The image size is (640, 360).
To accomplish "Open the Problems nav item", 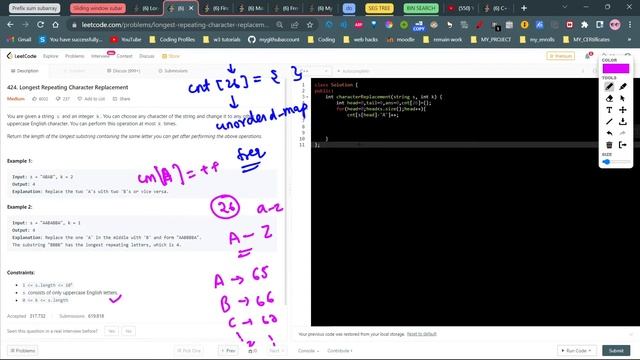I will pyautogui.click(x=75, y=56).
